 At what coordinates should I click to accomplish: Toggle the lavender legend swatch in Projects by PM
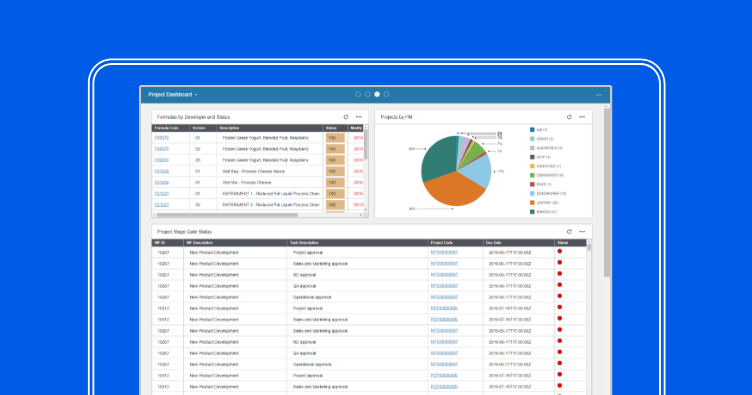click(x=532, y=148)
